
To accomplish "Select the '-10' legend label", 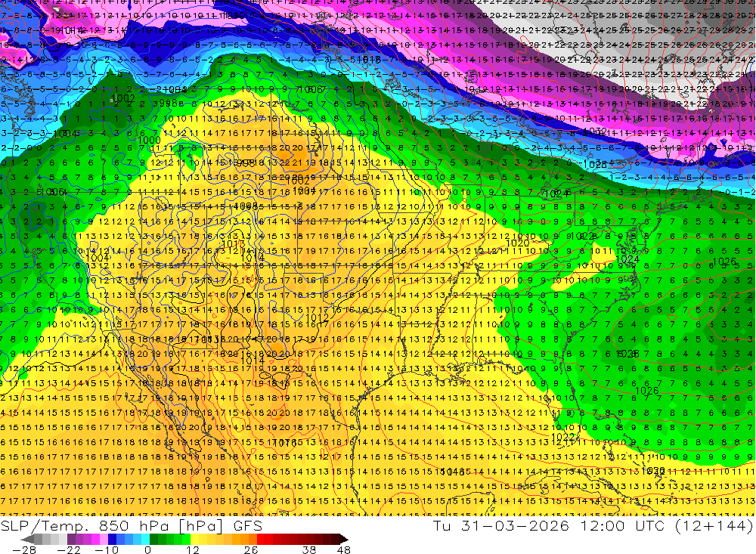I will pyautogui.click(x=107, y=549).
